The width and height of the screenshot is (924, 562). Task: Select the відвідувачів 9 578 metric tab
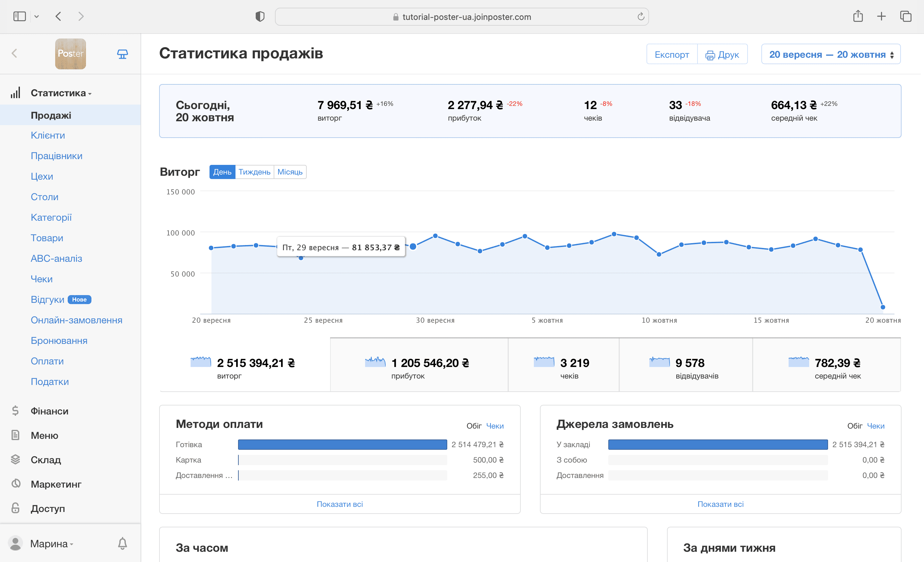tap(686, 365)
